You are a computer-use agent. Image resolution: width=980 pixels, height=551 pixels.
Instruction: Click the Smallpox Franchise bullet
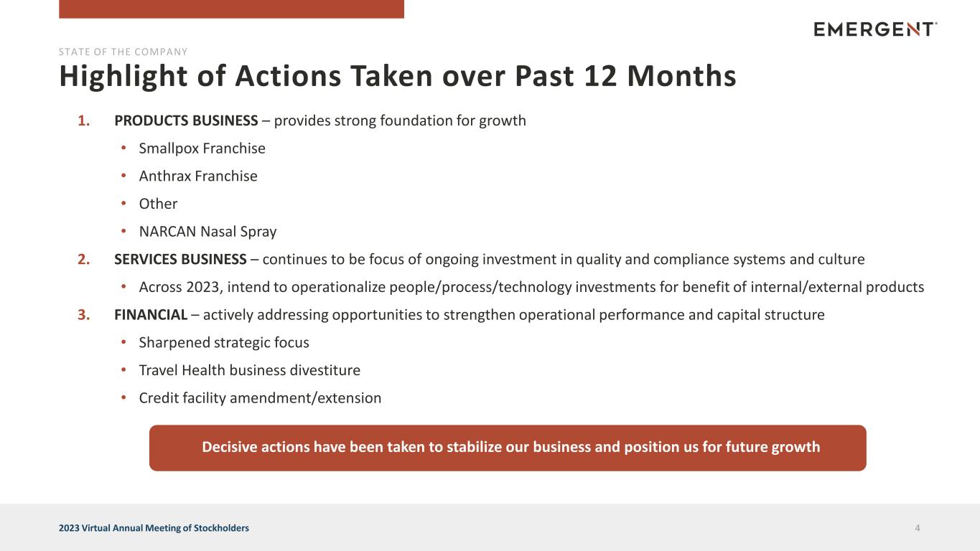coord(202,149)
